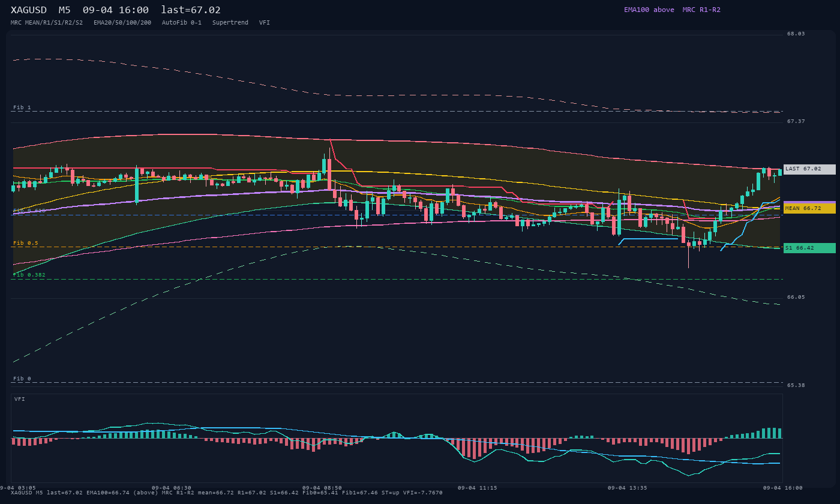840x504 pixels.
Task: Select the 'VFI' entry in the top legend
Action: (x=265, y=23)
